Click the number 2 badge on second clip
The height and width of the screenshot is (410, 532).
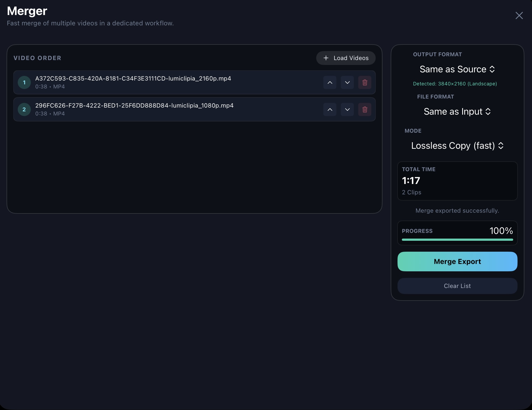(x=24, y=109)
